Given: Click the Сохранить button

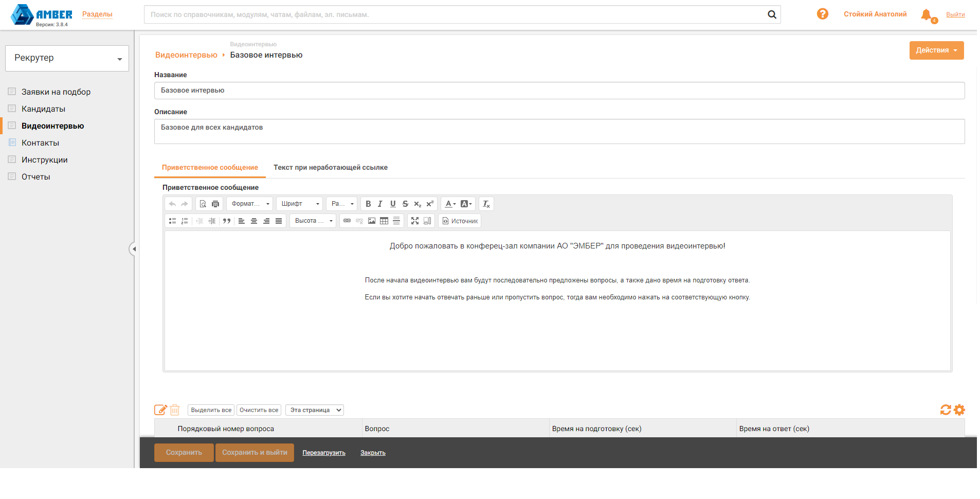Looking at the screenshot, I should coord(184,453).
